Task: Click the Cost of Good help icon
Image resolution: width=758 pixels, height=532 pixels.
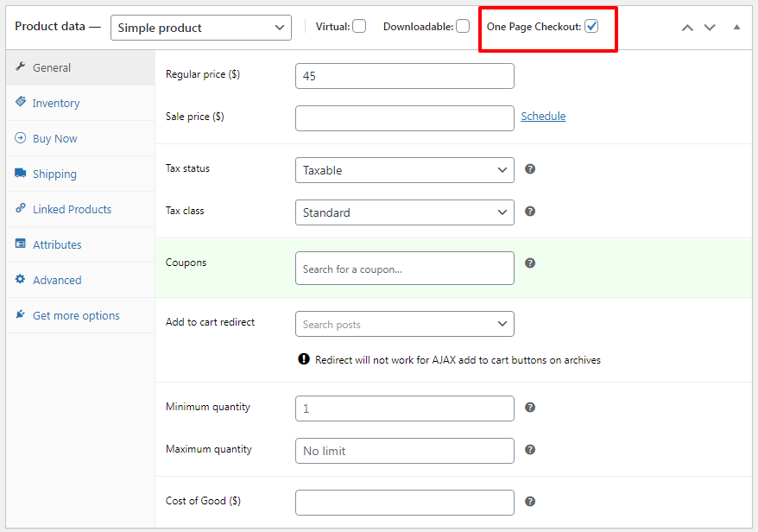Action: point(530,502)
